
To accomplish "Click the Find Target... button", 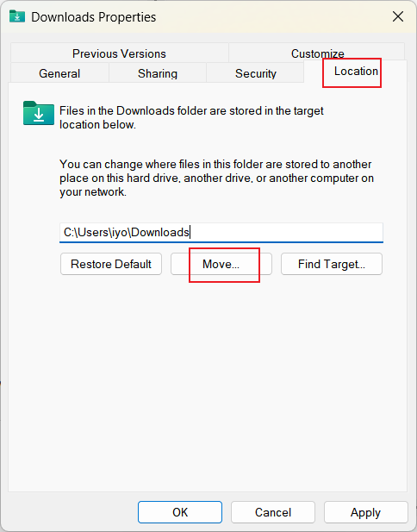I will pyautogui.click(x=332, y=264).
